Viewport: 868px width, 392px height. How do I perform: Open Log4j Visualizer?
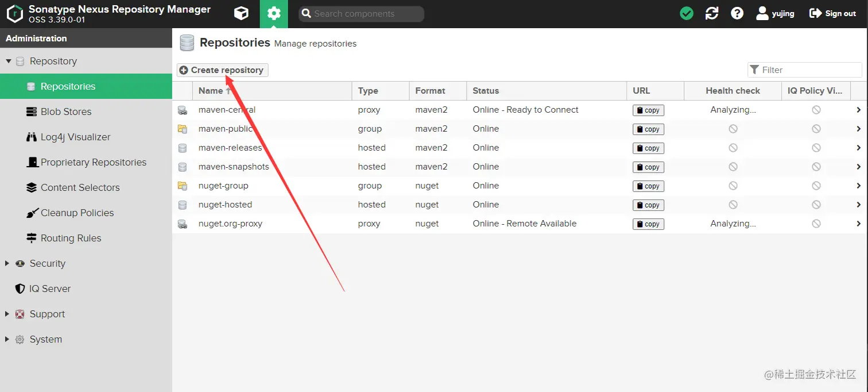pyautogui.click(x=86, y=137)
